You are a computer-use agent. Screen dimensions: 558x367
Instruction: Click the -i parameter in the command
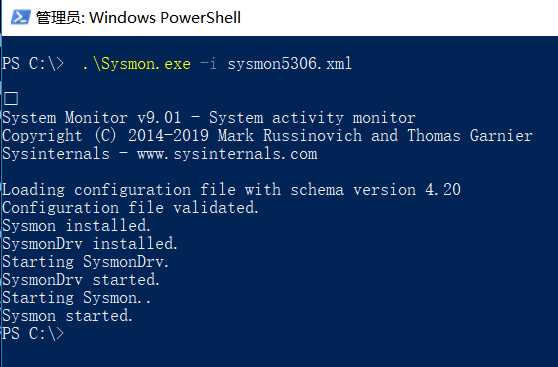[208, 64]
